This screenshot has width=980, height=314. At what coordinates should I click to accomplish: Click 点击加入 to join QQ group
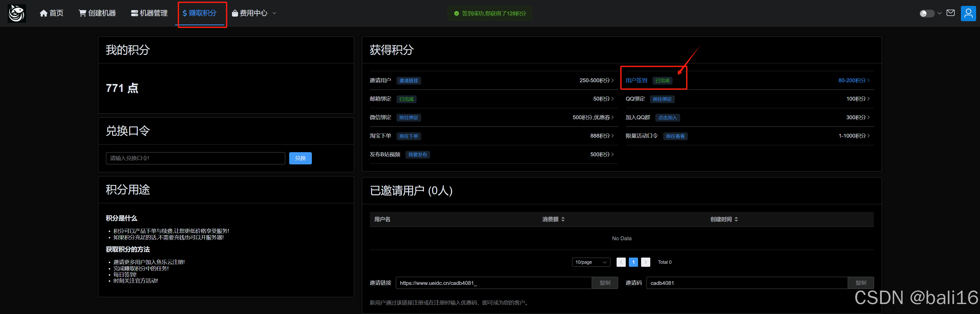tap(667, 118)
